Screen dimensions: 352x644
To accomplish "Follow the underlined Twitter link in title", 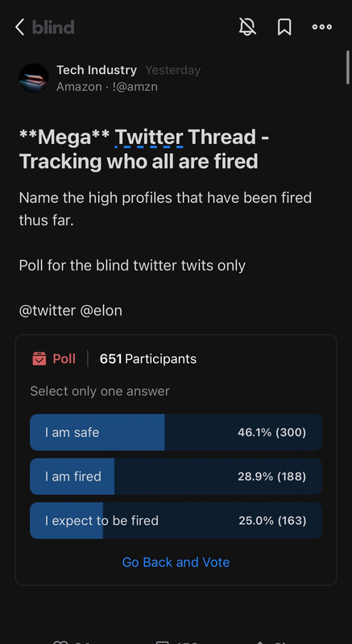I will click(149, 137).
